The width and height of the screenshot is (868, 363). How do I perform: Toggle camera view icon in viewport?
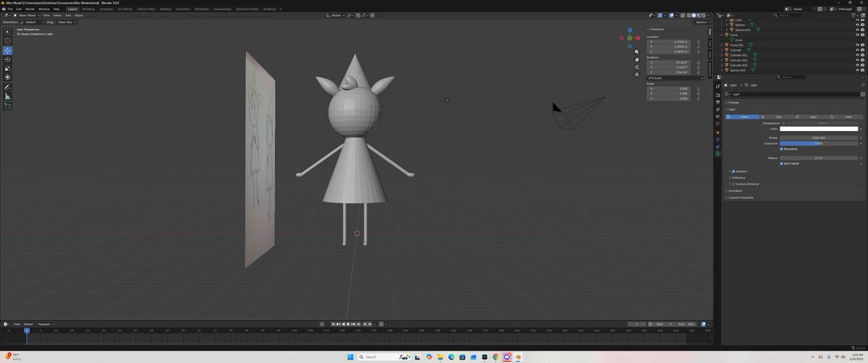637,67
